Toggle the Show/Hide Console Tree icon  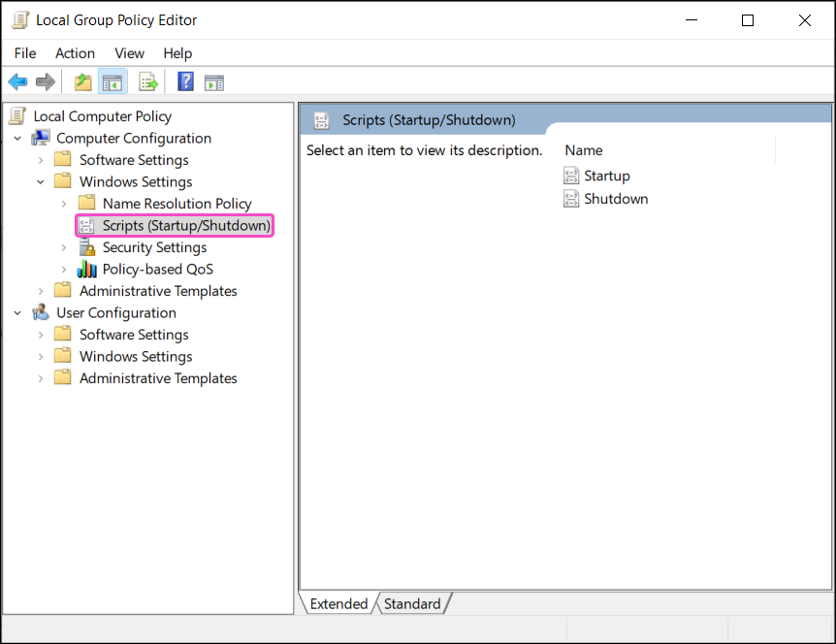click(x=112, y=81)
